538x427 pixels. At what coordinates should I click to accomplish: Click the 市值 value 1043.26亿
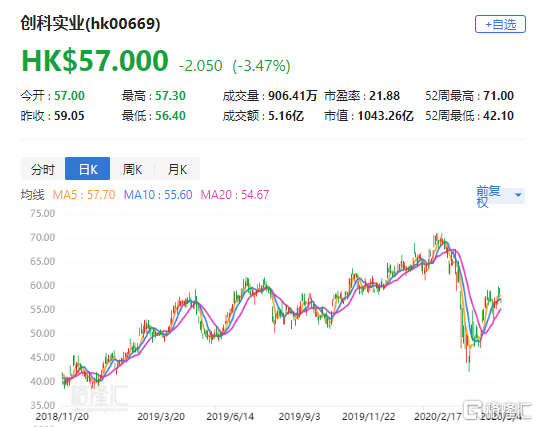click(385, 116)
